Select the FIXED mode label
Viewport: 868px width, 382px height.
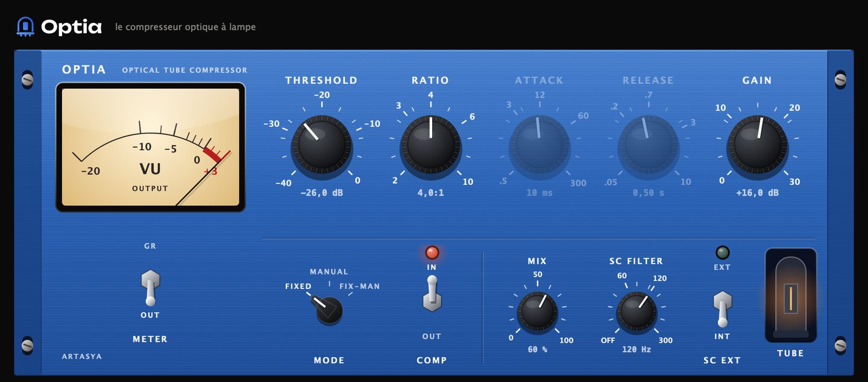pos(298,287)
